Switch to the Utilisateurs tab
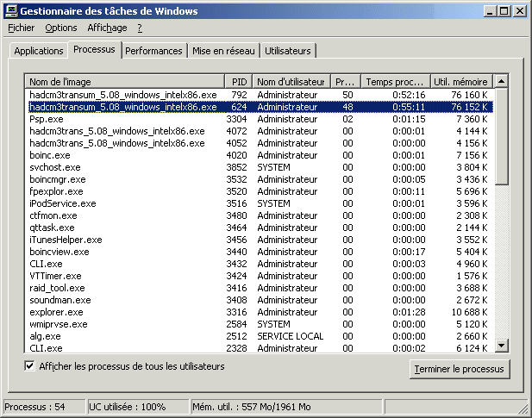 288,51
